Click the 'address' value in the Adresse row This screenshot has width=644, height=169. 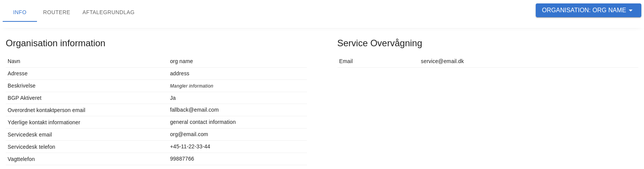[x=180, y=73]
